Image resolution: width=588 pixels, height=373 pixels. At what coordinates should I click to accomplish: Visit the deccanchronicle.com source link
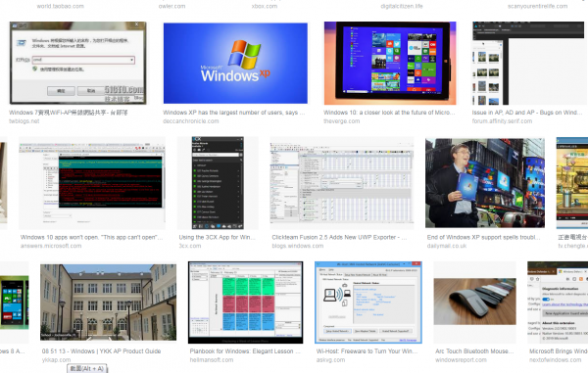pos(190,121)
